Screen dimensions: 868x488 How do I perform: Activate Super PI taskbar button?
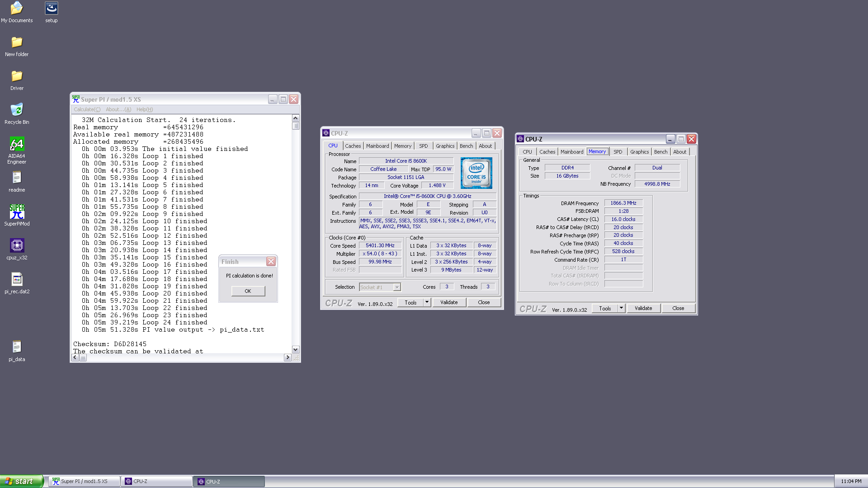tap(84, 481)
